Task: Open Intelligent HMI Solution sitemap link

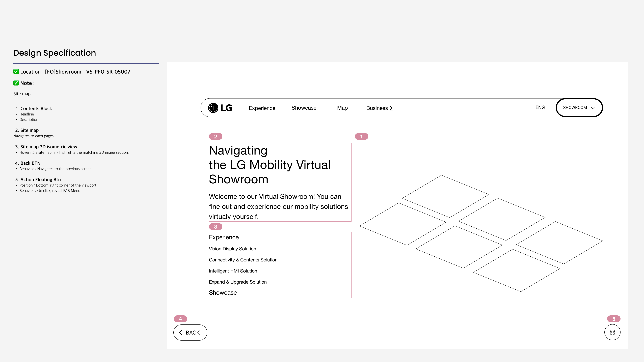Action: tap(233, 271)
